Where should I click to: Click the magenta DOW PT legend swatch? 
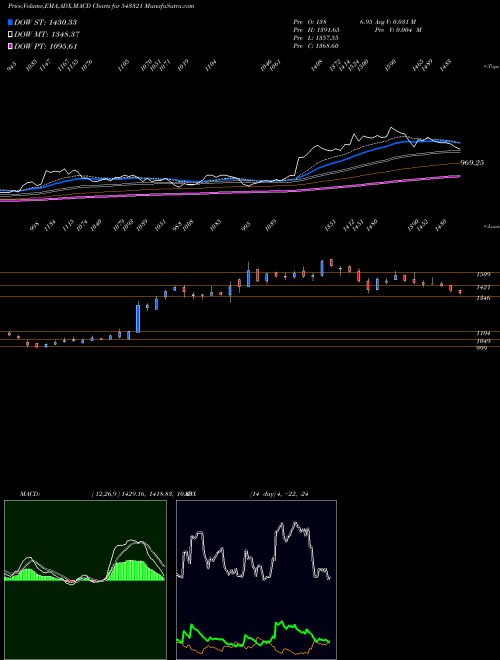(x=10, y=46)
